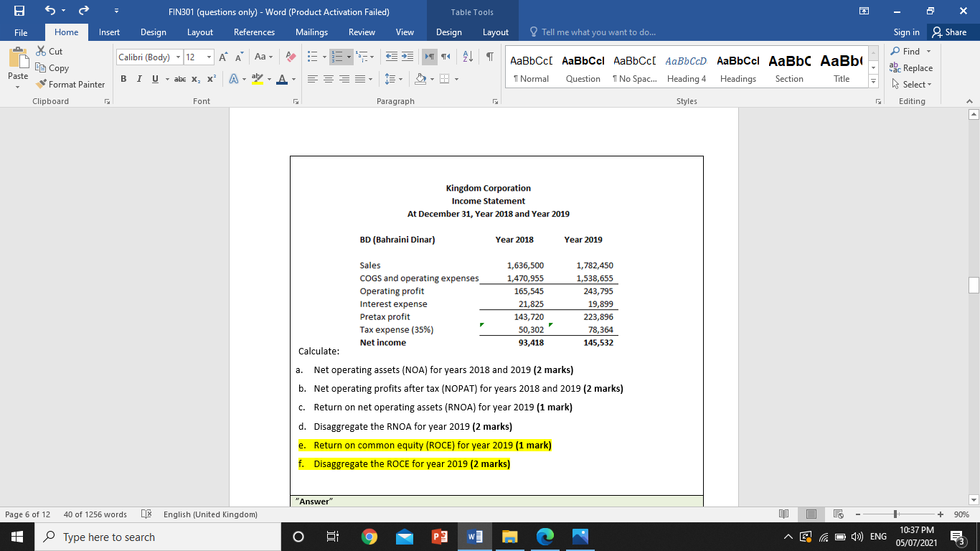Open the Font dialog launcher

pyautogui.click(x=295, y=102)
